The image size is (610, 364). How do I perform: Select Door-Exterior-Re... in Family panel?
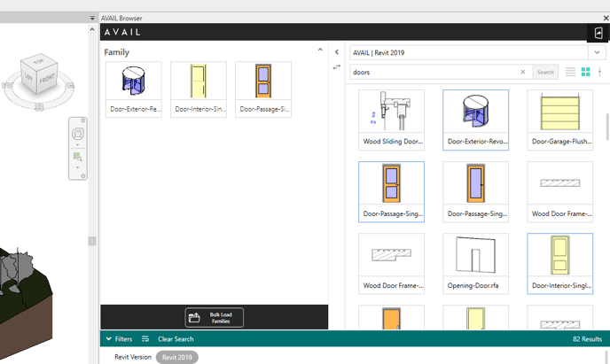(x=133, y=89)
